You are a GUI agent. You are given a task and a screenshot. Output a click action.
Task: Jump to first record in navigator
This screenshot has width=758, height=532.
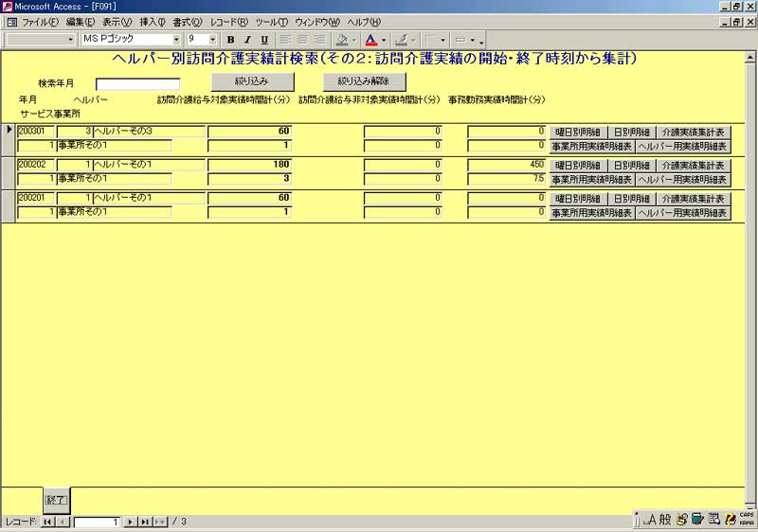coord(47,522)
